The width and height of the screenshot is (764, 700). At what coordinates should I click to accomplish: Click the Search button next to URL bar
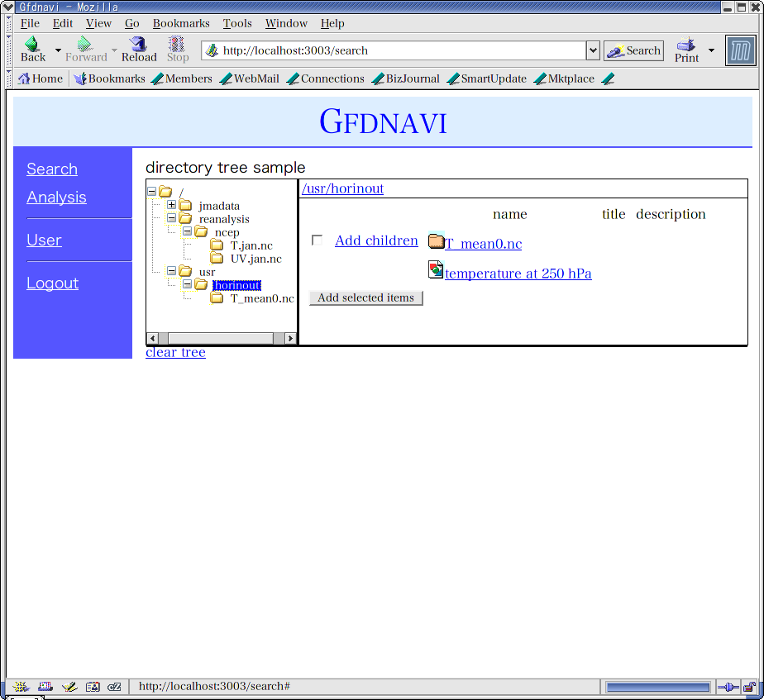(x=633, y=50)
